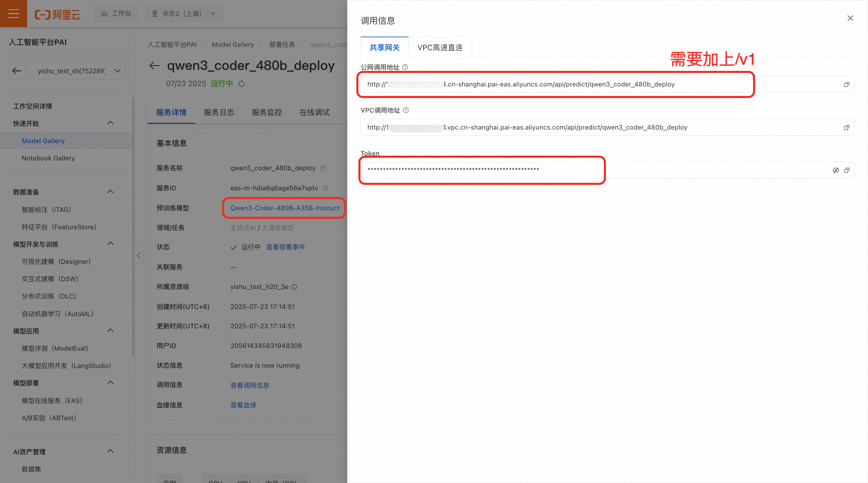Refresh the service running status
Viewport: 868px width, 483px height.
[x=241, y=84]
